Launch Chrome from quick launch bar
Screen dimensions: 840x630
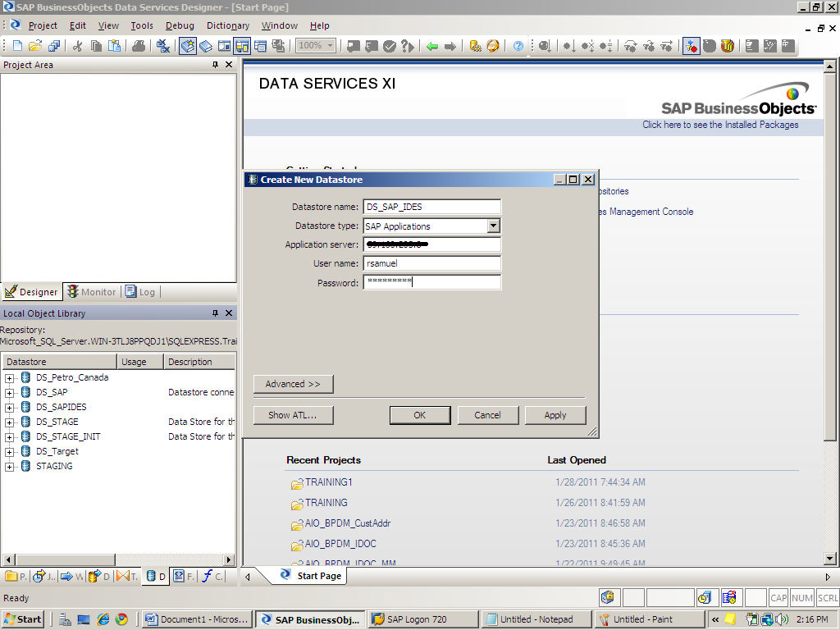click(x=121, y=619)
